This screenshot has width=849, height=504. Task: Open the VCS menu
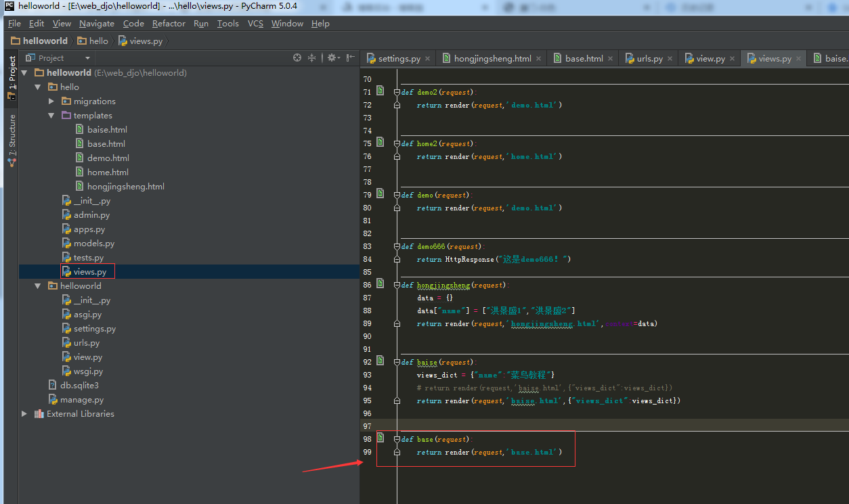click(x=255, y=24)
